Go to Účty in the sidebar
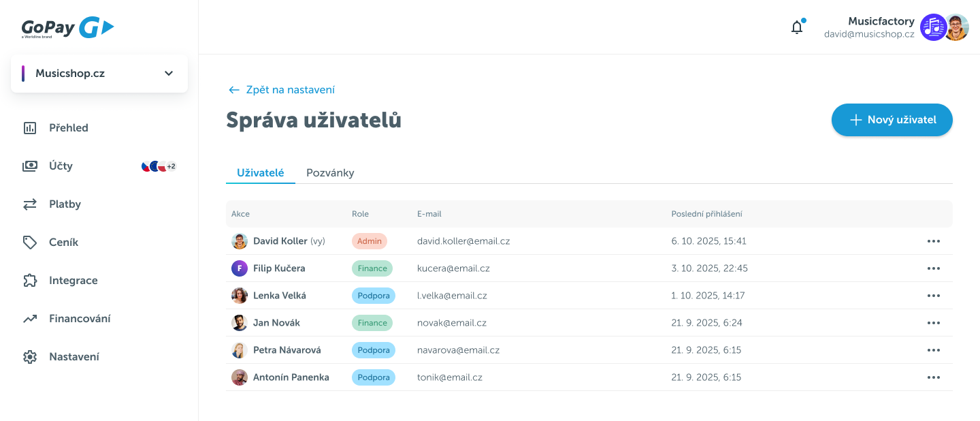 point(61,166)
